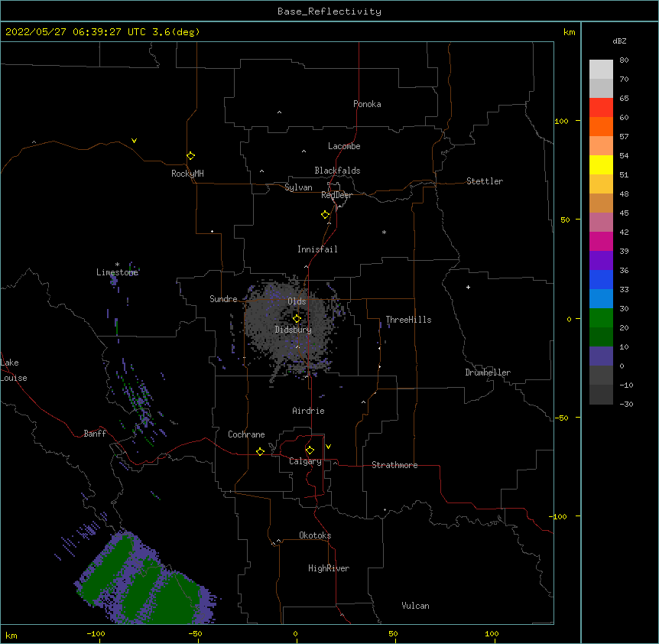Click the RedDeer label
Viewport: 659px width, 644px height.
[x=336, y=195]
